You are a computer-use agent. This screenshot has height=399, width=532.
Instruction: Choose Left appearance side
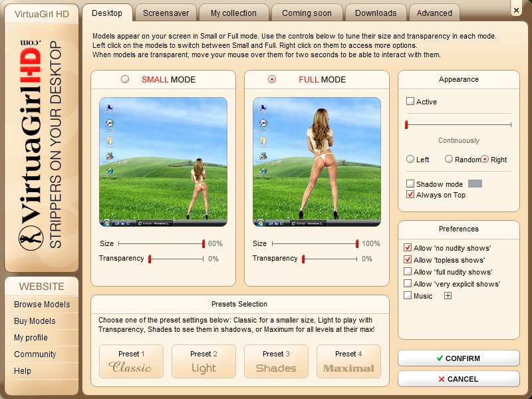click(x=410, y=159)
